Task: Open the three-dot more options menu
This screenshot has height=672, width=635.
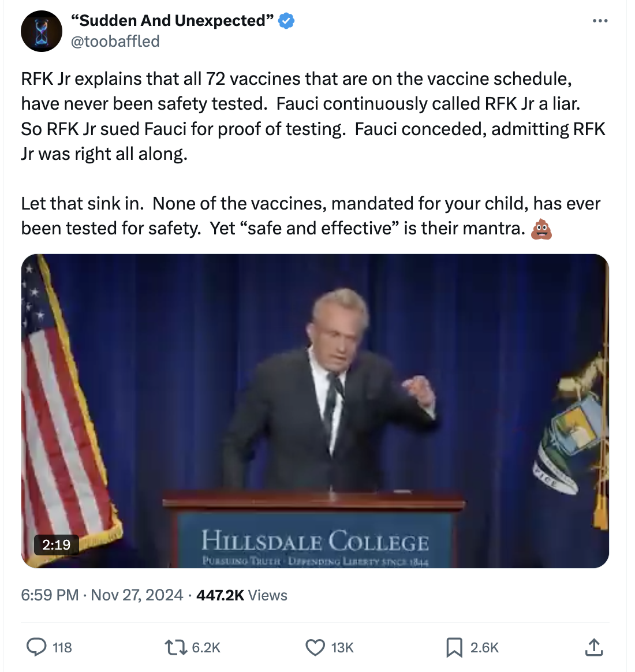Action: 600,21
